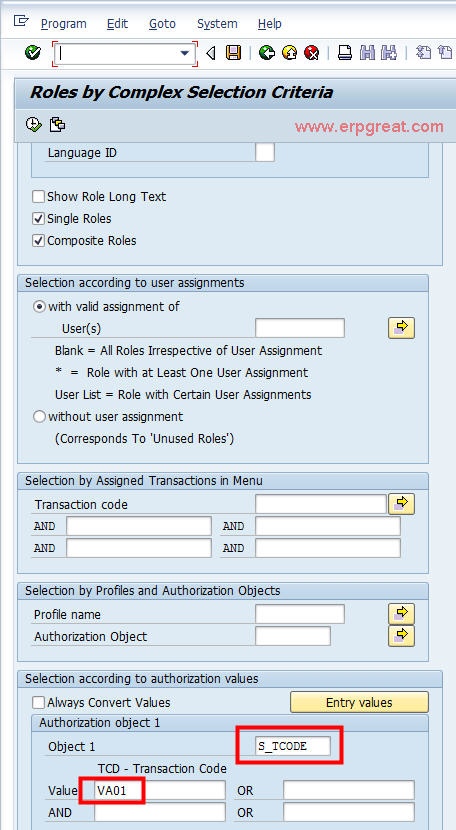The width and height of the screenshot is (456, 830).
Task: Click the yellow Exit icon
Action: tap(289, 53)
